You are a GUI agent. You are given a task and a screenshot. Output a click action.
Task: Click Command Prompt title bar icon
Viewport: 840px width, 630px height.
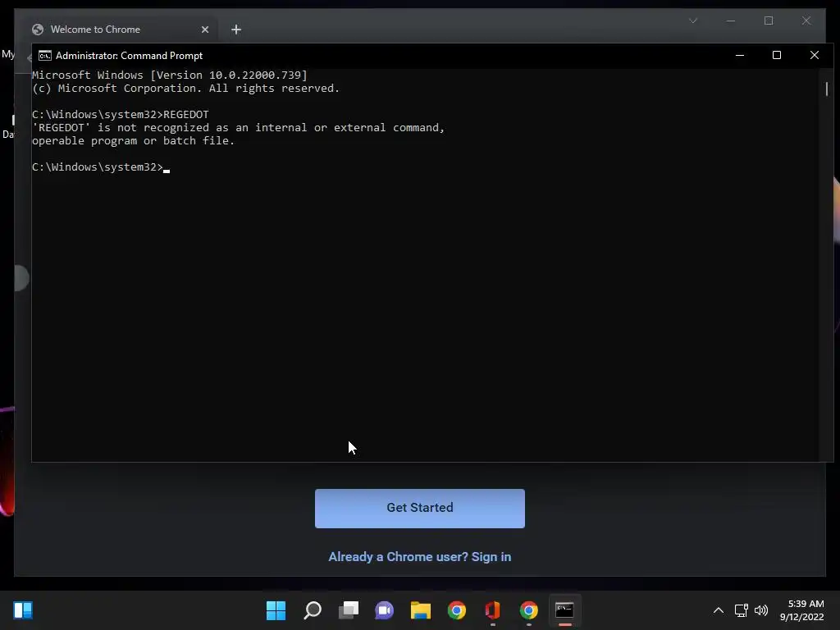pyautogui.click(x=45, y=56)
